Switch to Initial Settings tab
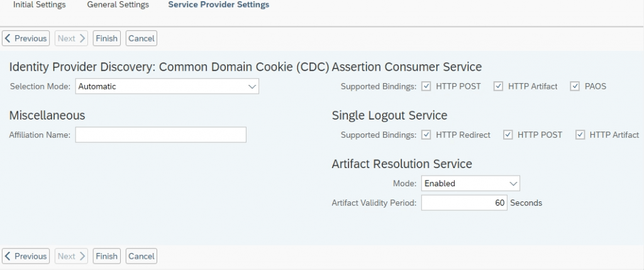644x270 pixels. pyautogui.click(x=40, y=5)
